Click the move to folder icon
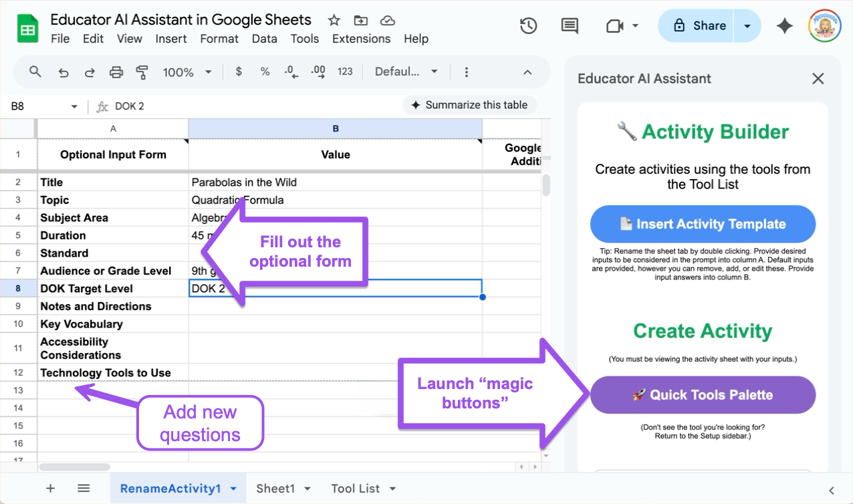 click(361, 20)
